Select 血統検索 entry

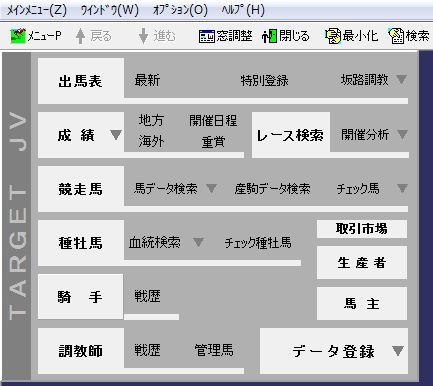click(155, 242)
